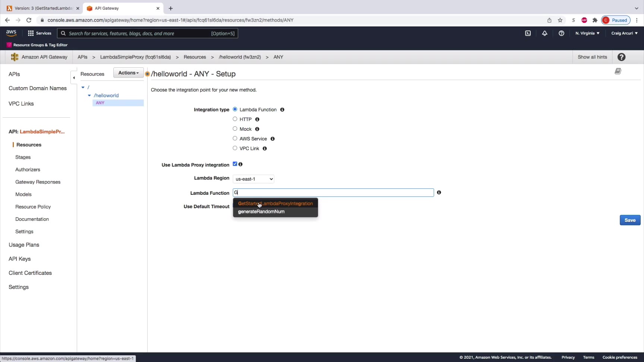Open the notifications bell
Image resolution: width=644 pixels, height=362 pixels.
[544, 33]
